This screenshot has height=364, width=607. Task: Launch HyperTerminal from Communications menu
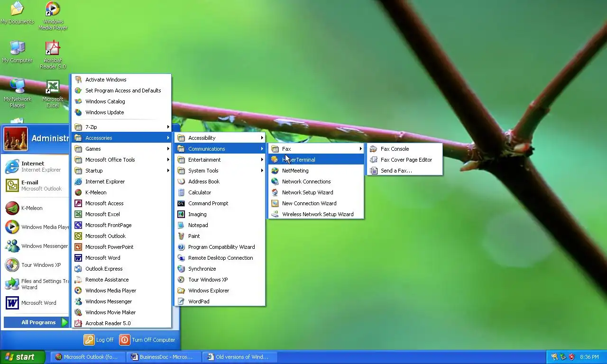[x=316, y=160]
